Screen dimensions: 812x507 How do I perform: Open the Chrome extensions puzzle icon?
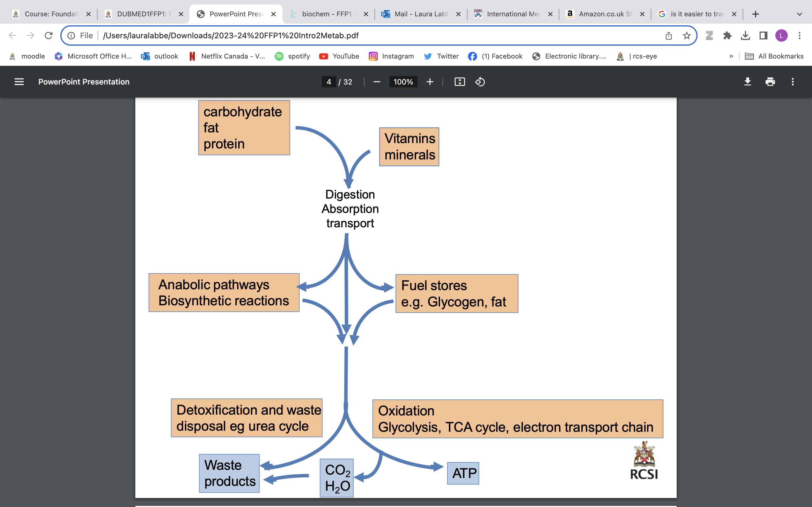(727, 35)
